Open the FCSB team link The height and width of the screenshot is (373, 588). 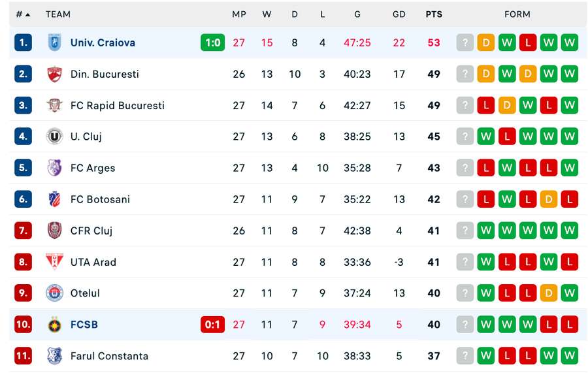point(84,325)
